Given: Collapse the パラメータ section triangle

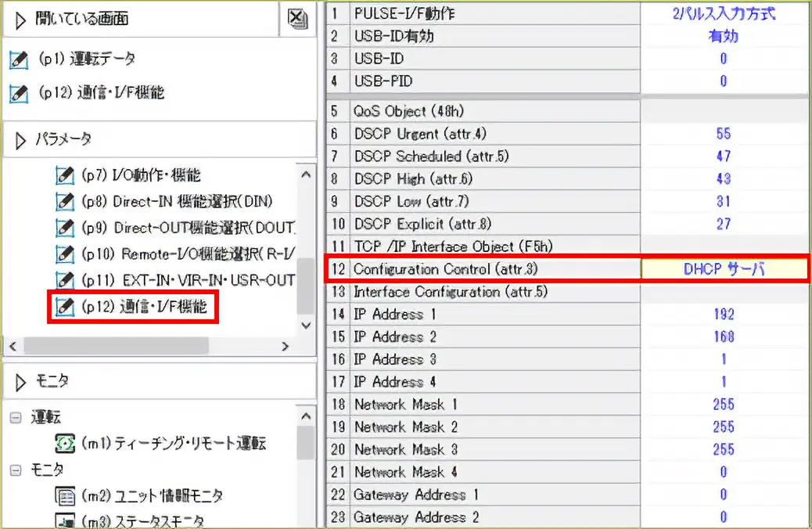Looking at the screenshot, I should coord(20,140).
